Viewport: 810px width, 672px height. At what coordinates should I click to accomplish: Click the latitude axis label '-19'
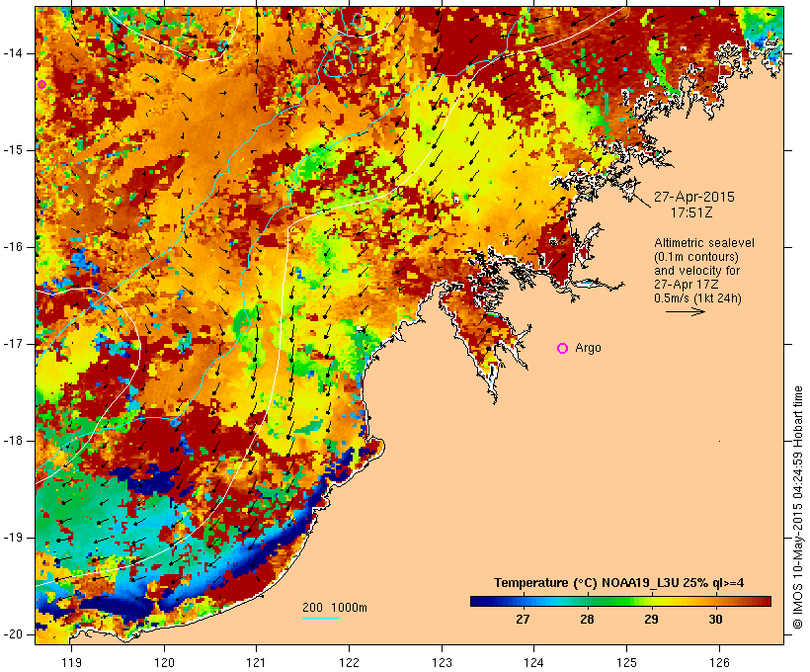tap(12, 538)
